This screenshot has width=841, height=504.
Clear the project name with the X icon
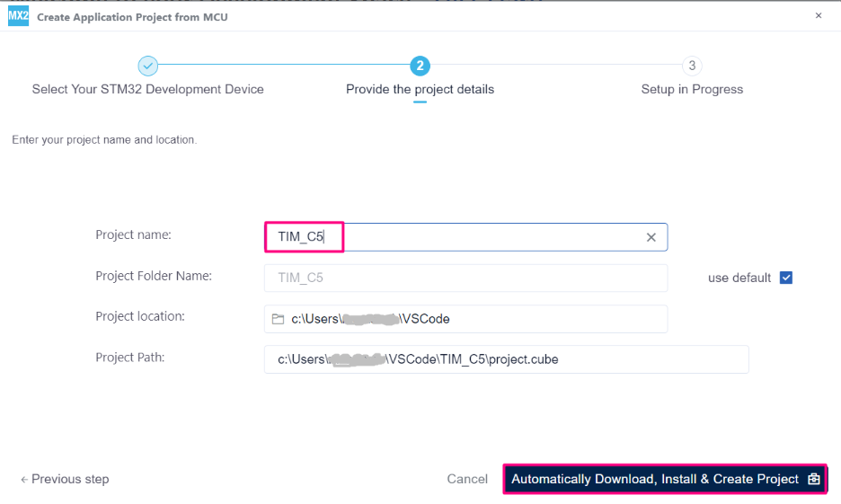coord(651,237)
